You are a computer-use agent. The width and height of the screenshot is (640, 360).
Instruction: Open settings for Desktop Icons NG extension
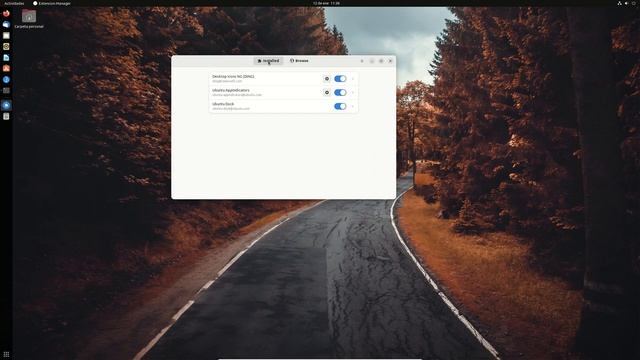click(x=327, y=79)
